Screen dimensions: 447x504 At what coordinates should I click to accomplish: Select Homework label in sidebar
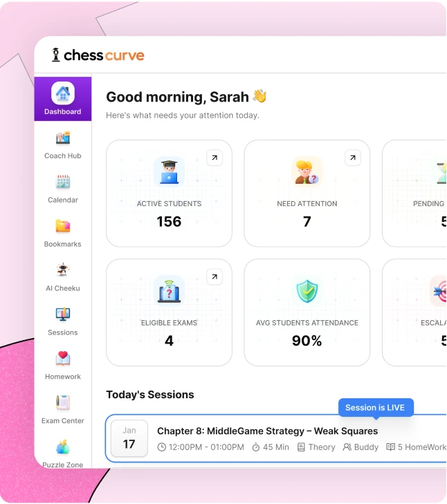pyautogui.click(x=63, y=377)
